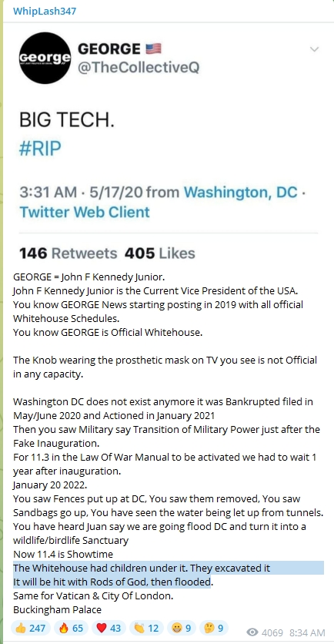Click the 146 Retweets count
This screenshot has height=644, width=334.
coord(68,253)
